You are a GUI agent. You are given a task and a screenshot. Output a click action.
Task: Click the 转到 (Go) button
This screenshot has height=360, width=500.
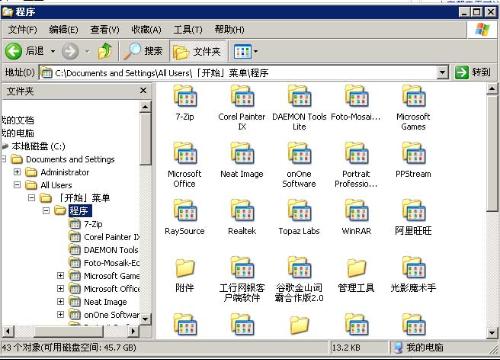(473, 72)
